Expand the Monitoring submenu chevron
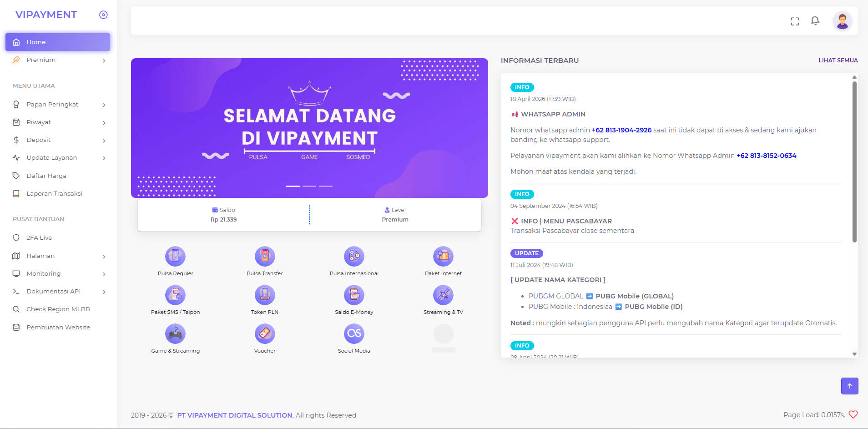The height and width of the screenshot is (429, 868). (x=104, y=274)
